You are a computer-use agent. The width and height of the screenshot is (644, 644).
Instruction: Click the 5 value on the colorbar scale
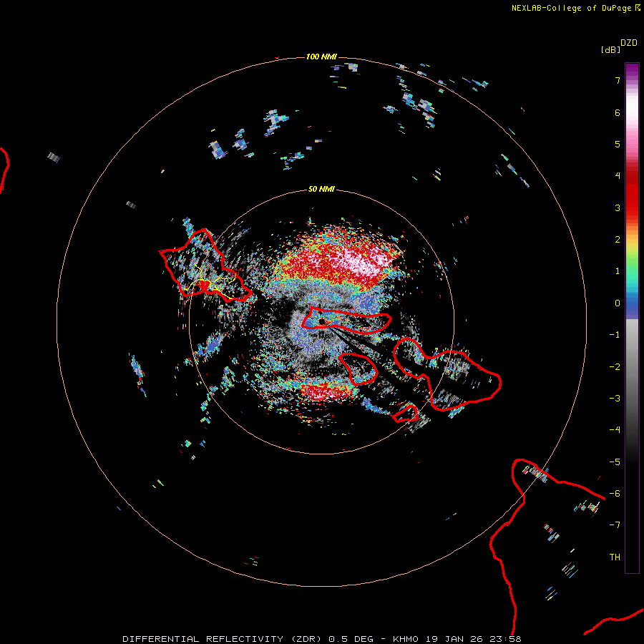point(618,144)
